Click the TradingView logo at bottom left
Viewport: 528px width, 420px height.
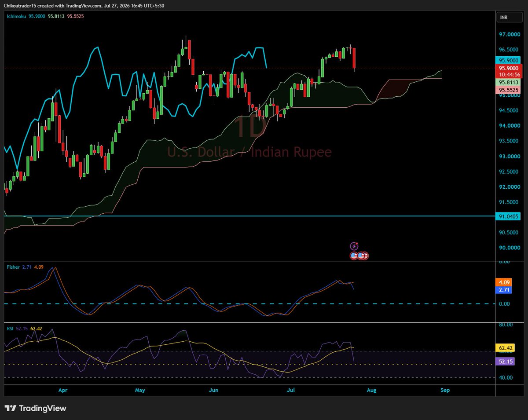(x=35, y=408)
